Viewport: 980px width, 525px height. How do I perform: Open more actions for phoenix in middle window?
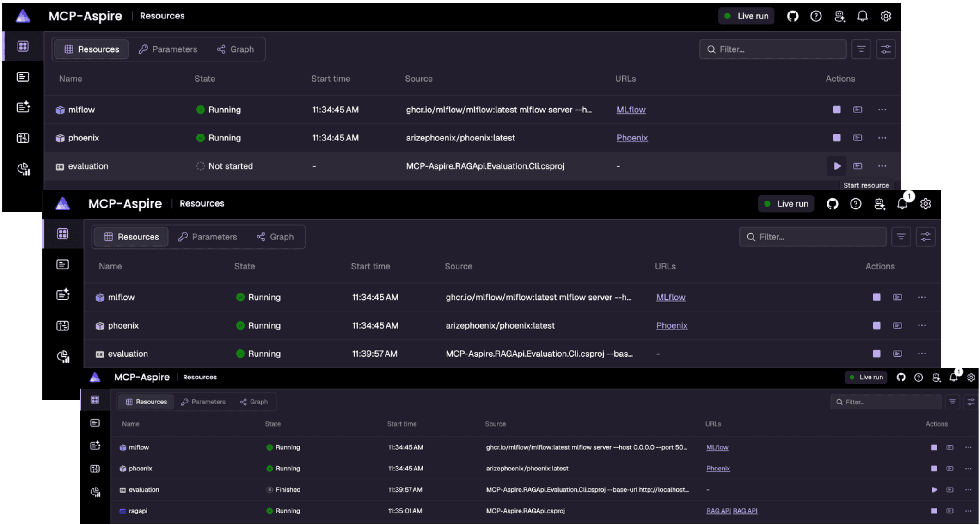[x=922, y=325]
